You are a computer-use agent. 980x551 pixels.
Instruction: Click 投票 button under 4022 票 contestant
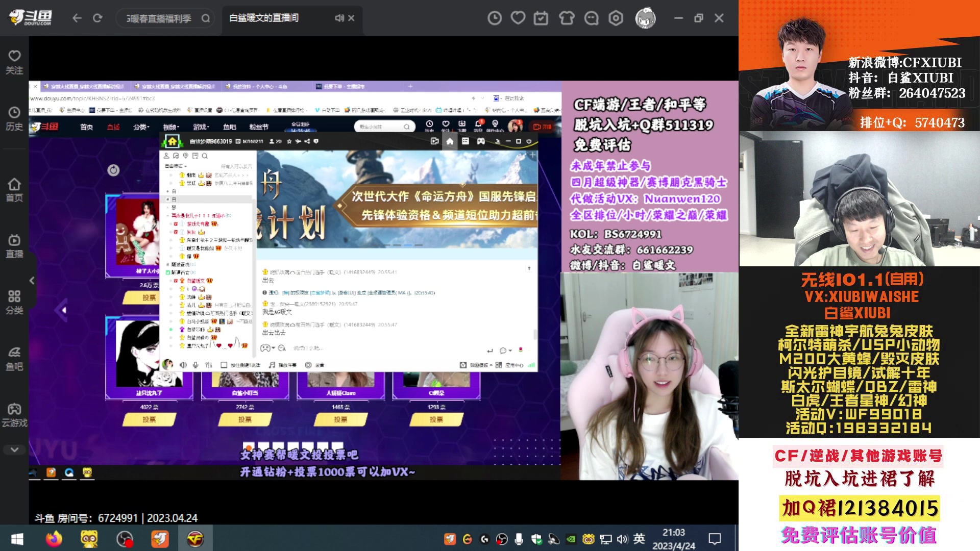150,419
